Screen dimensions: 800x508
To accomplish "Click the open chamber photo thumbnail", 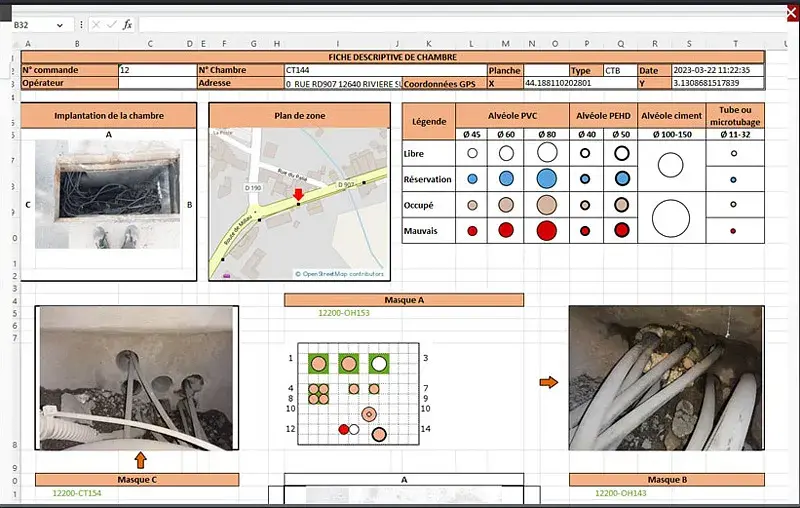I will pos(108,194).
